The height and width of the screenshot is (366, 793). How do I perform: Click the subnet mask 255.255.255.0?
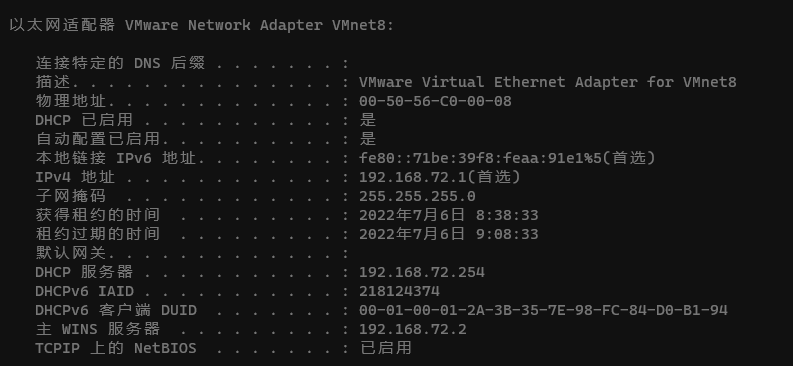coord(417,196)
